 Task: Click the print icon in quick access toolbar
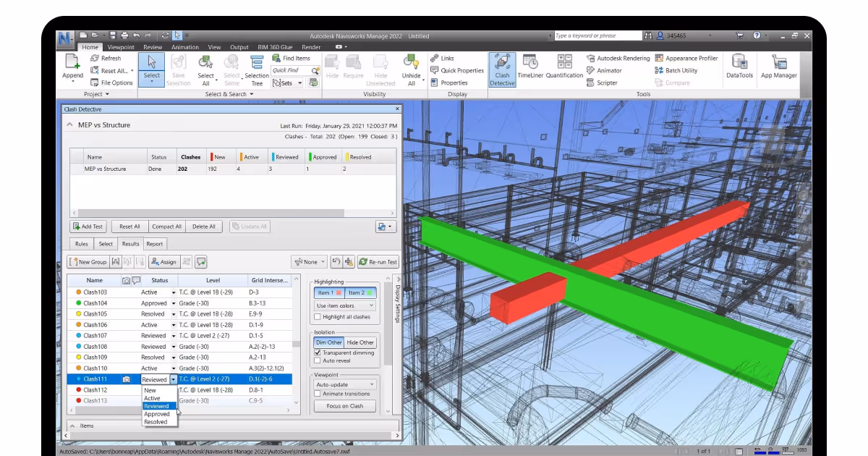[x=125, y=35]
